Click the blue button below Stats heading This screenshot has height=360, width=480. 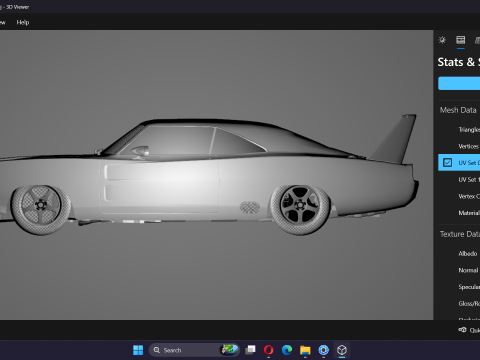click(x=459, y=83)
